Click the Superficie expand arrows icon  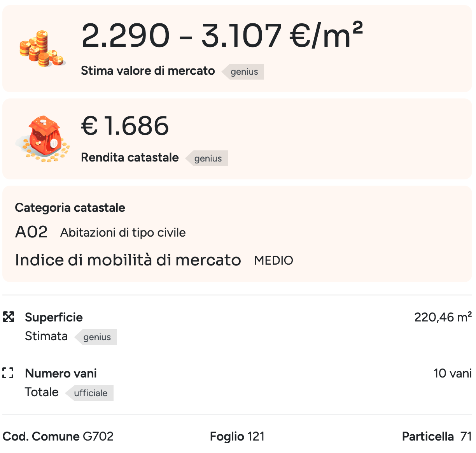[9, 317]
